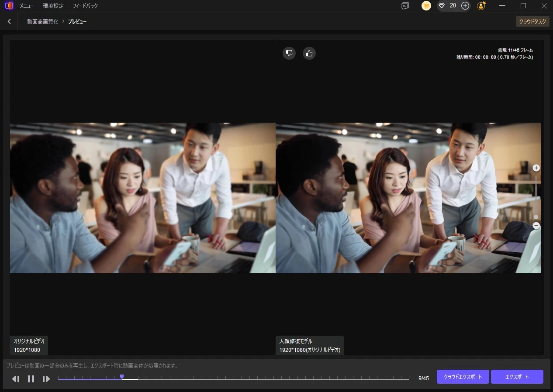This screenshot has width=553, height=392.
Task: Open the フィードバック menu
Action: pyautogui.click(x=85, y=6)
